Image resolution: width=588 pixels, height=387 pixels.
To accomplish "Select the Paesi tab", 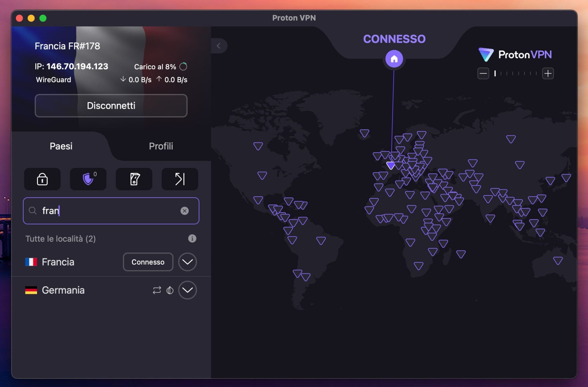I will [61, 146].
